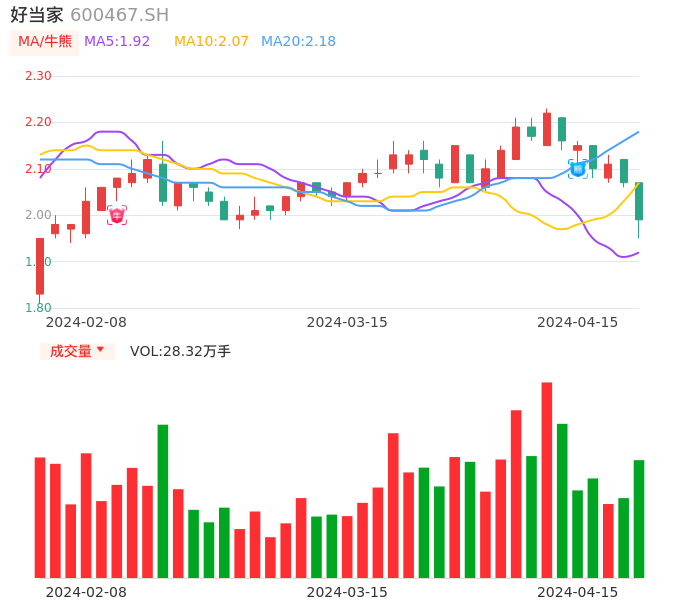Image resolution: width=686 pixels, height=606 pixels.
Task: Toggle the MA20 line legend
Action: 298,42
